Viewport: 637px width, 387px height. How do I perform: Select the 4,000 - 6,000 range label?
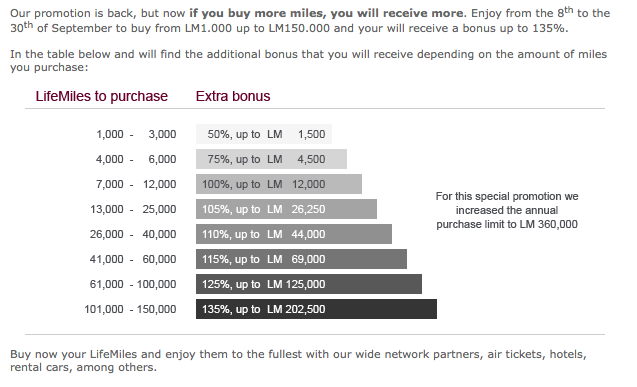[136, 159]
